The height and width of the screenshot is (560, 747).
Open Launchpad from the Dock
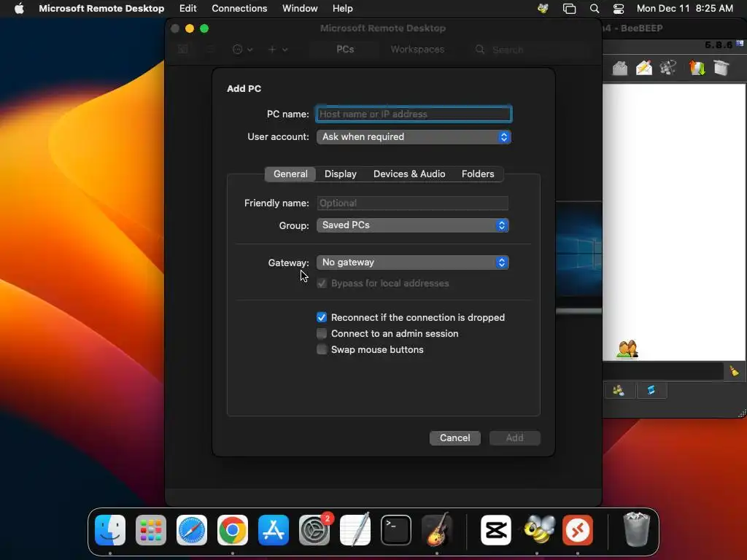click(151, 530)
